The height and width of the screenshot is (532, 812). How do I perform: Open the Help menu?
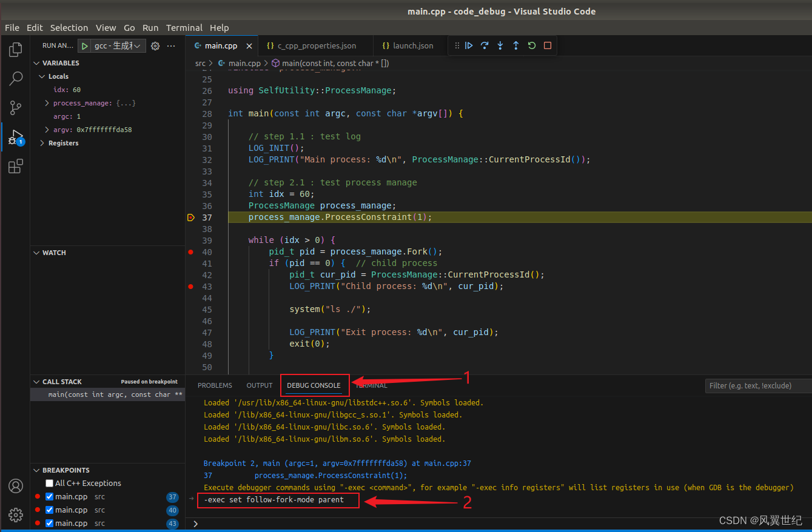220,28
